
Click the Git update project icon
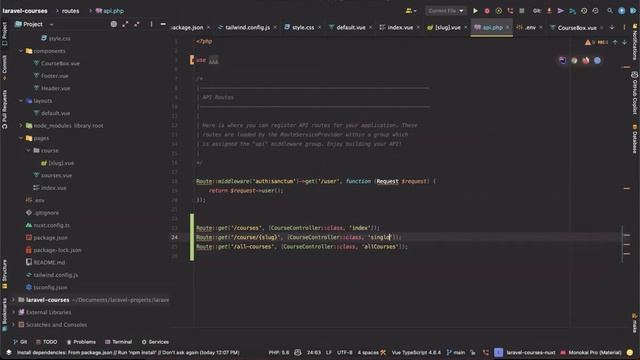[549, 11]
